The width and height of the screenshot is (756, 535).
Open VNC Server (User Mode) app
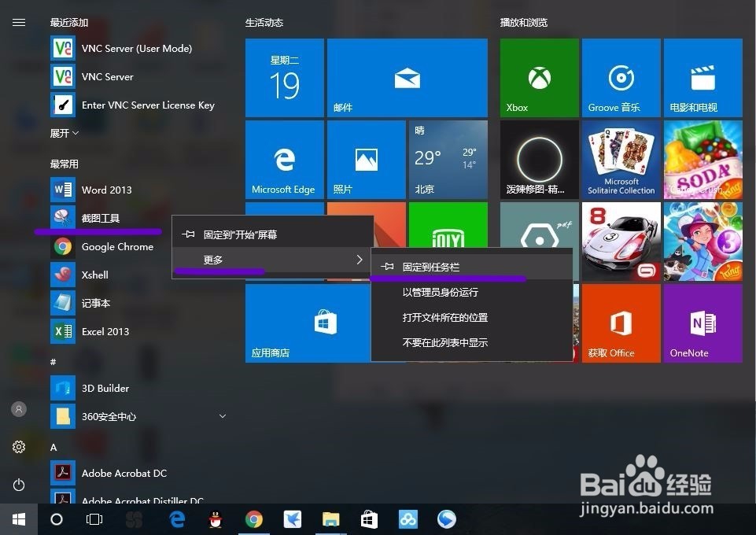pyautogui.click(x=138, y=48)
